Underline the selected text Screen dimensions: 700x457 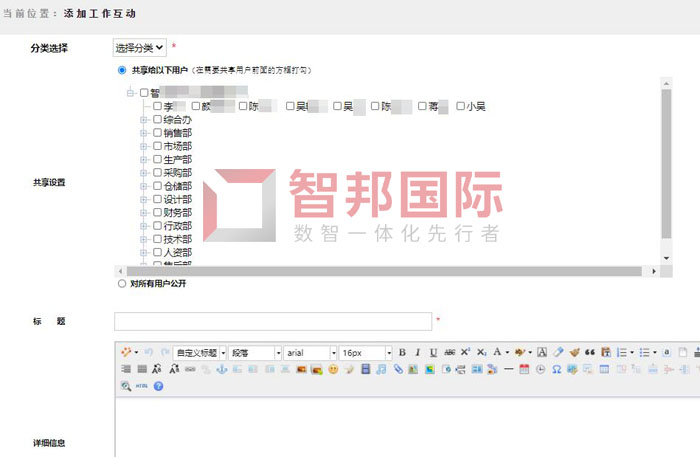tap(433, 353)
